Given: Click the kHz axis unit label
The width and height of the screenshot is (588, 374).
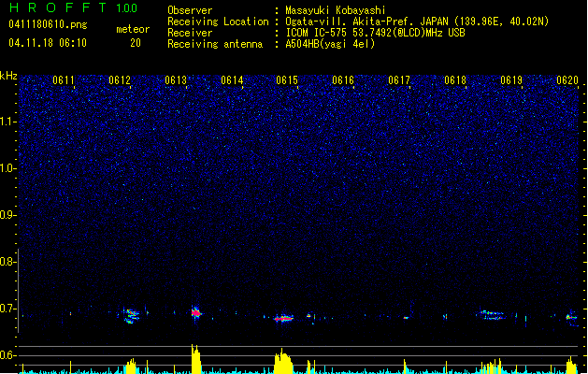Looking at the screenshot, I should (8, 76).
